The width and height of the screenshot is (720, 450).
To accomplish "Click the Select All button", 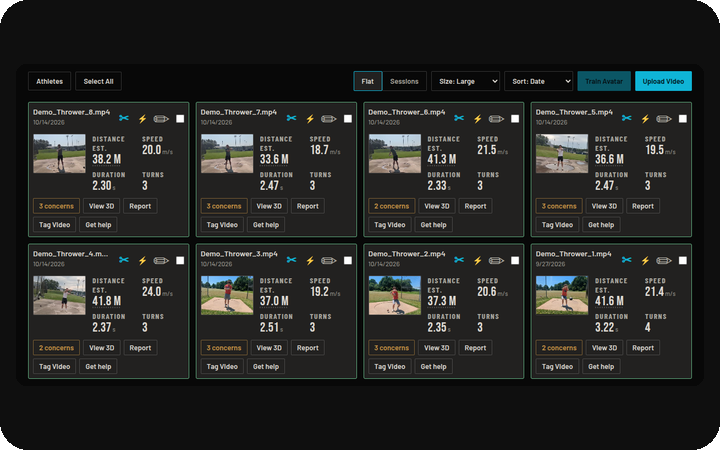I will (x=98, y=81).
